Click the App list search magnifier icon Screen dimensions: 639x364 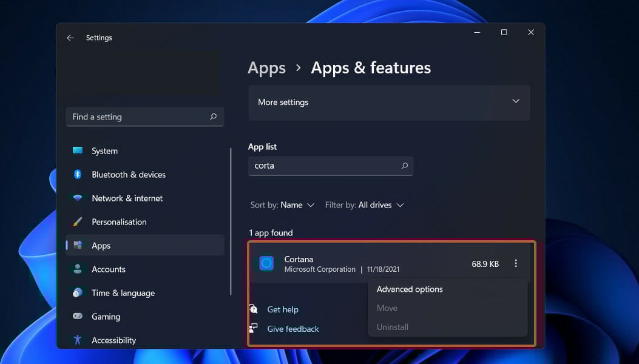404,166
